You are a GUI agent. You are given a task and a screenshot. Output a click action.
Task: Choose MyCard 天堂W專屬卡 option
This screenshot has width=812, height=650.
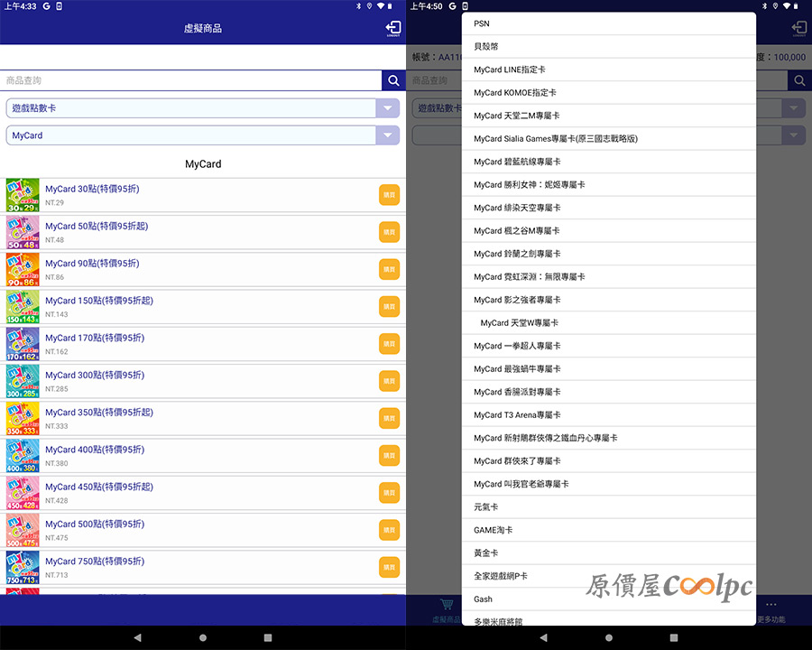point(608,323)
